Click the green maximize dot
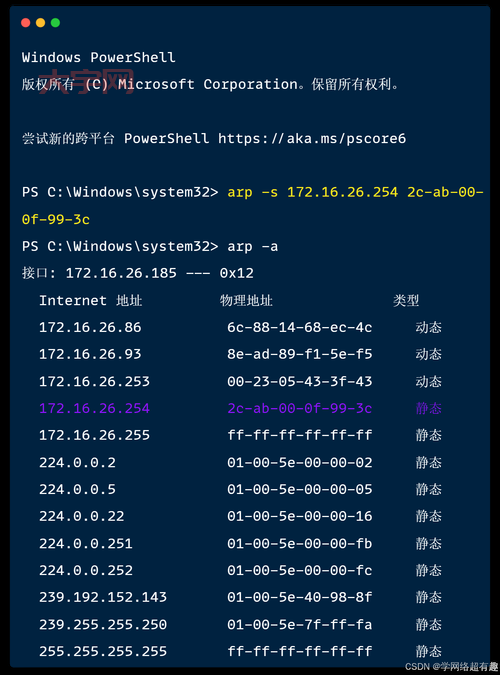This screenshot has width=500, height=675. [56, 23]
